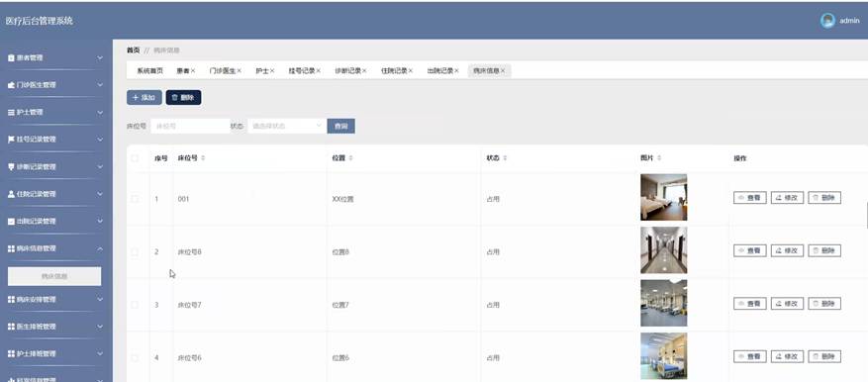
Task: Click 删除 for bed row 001
Action: click(824, 198)
